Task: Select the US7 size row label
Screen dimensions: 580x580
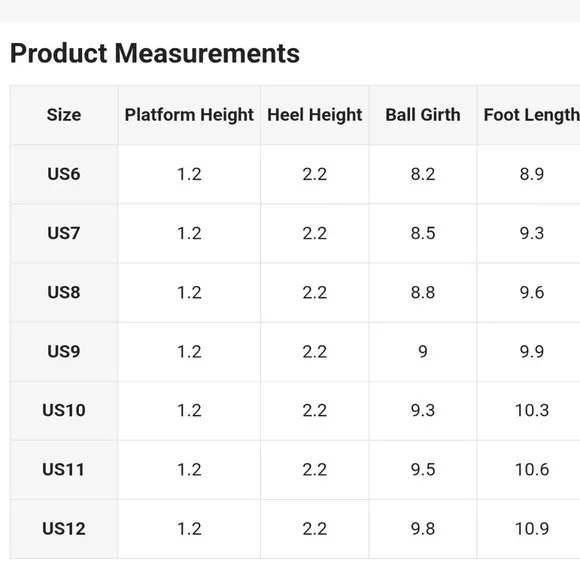Action: click(x=64, y=233)
